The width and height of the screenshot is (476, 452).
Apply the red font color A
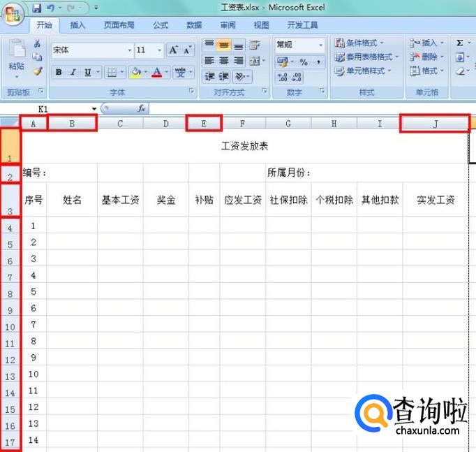click(x=156, y=72)
